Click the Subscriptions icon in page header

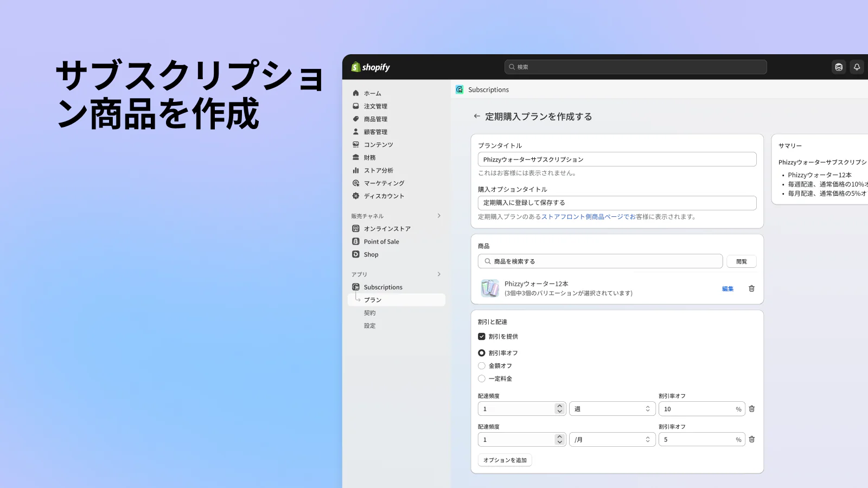459,89
